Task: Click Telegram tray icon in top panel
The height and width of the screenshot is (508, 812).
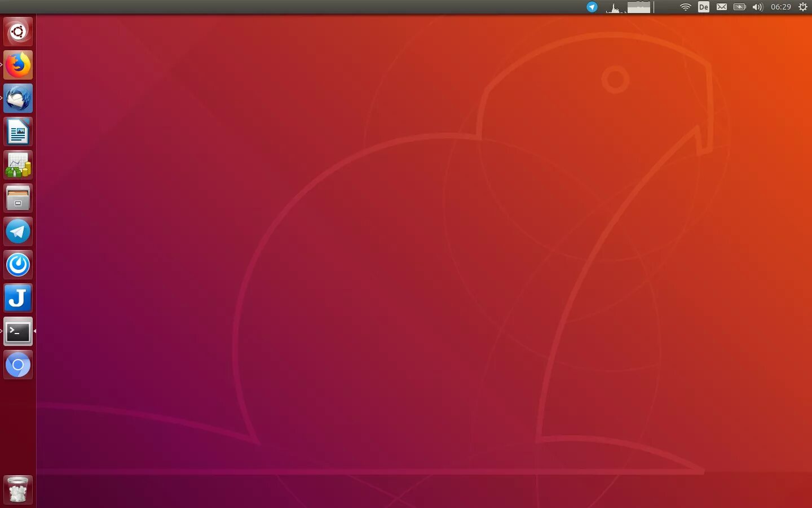Action: 592,7
